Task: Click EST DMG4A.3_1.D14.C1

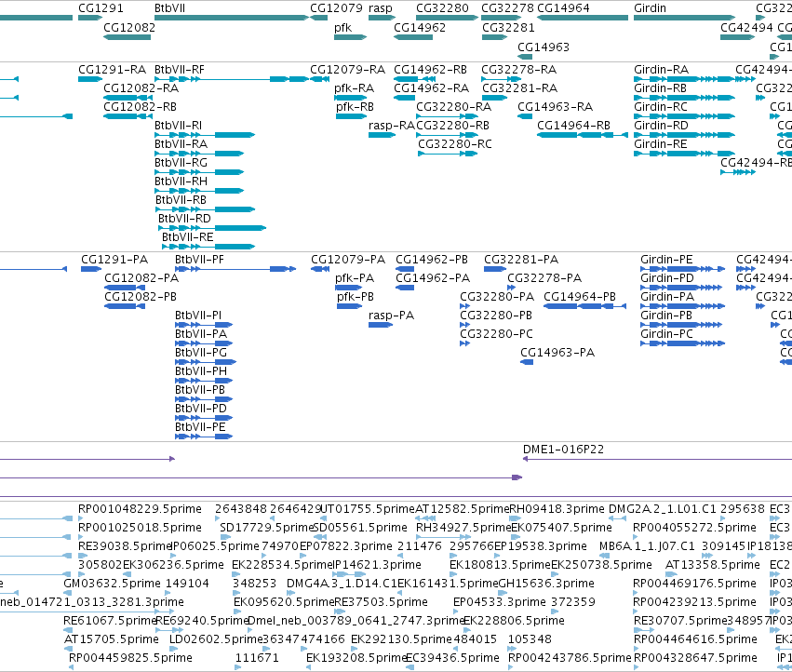Action: click(289, 593)
